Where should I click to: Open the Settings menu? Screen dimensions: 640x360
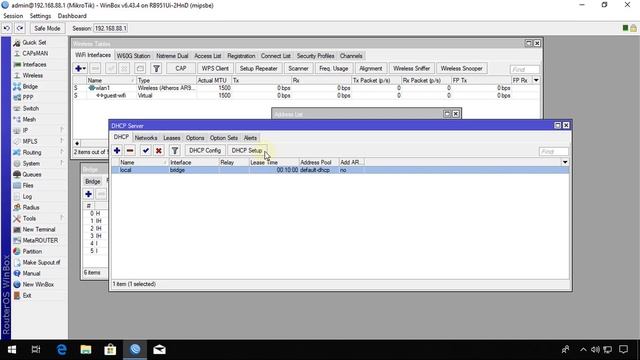pos(40,16)
